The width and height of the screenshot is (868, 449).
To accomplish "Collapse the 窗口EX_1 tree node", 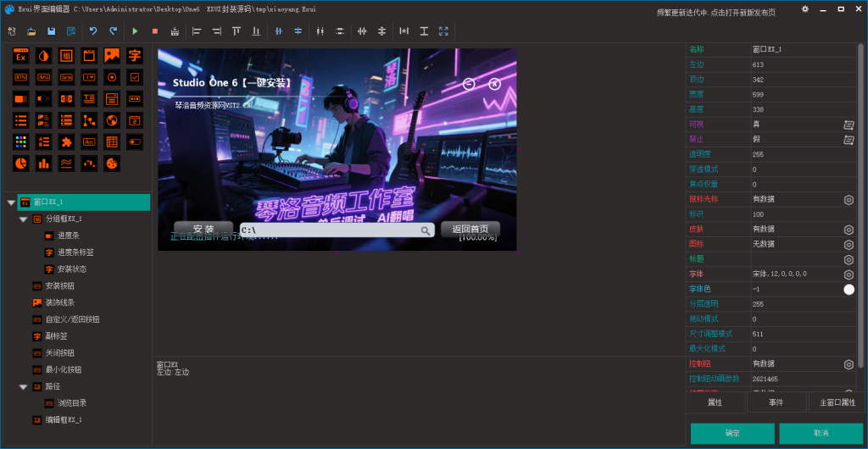I will [10, 202].
